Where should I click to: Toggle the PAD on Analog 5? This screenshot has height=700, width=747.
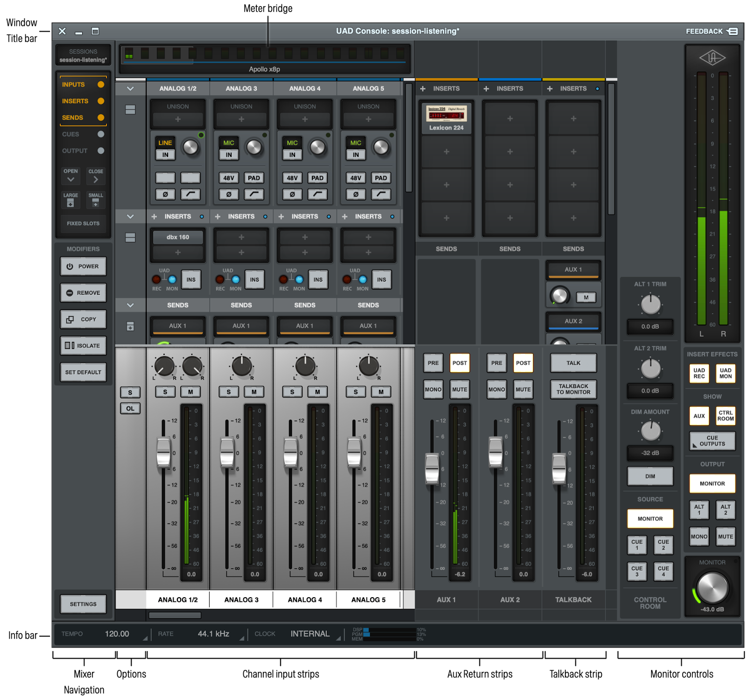381,178
